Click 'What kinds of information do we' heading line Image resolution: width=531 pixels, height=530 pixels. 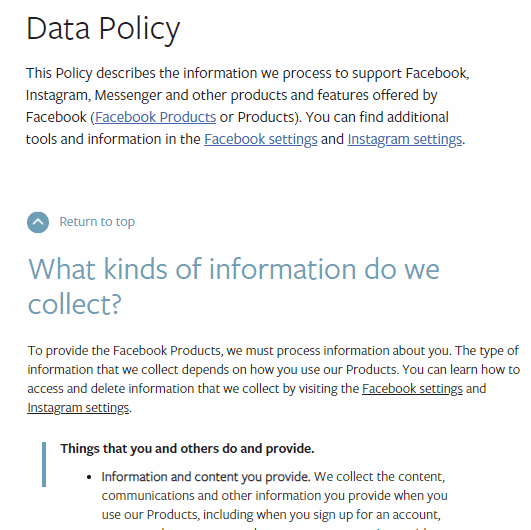(x=234, y=269)
